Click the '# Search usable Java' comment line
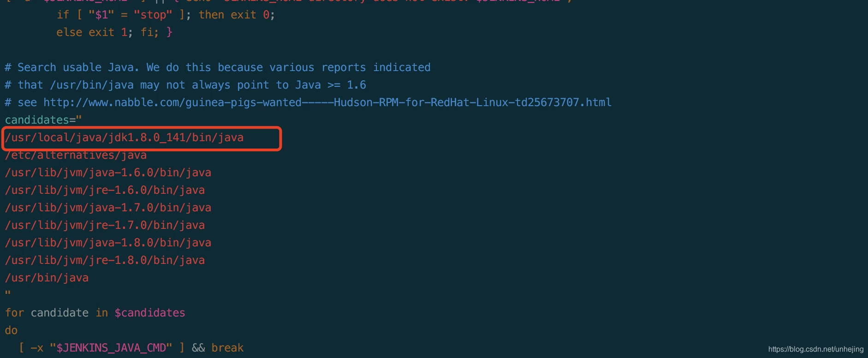This screenshot has width=868, height=358. pos(218,67)
